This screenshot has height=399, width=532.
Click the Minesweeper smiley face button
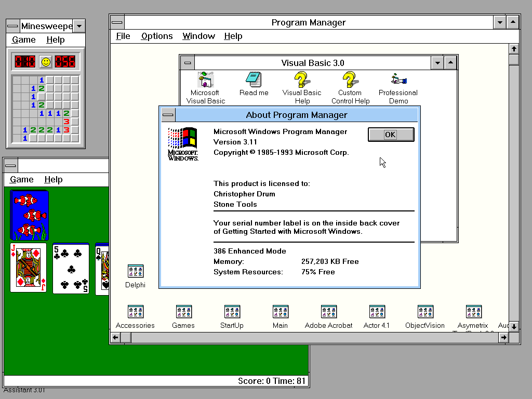(x=46, y=62)
